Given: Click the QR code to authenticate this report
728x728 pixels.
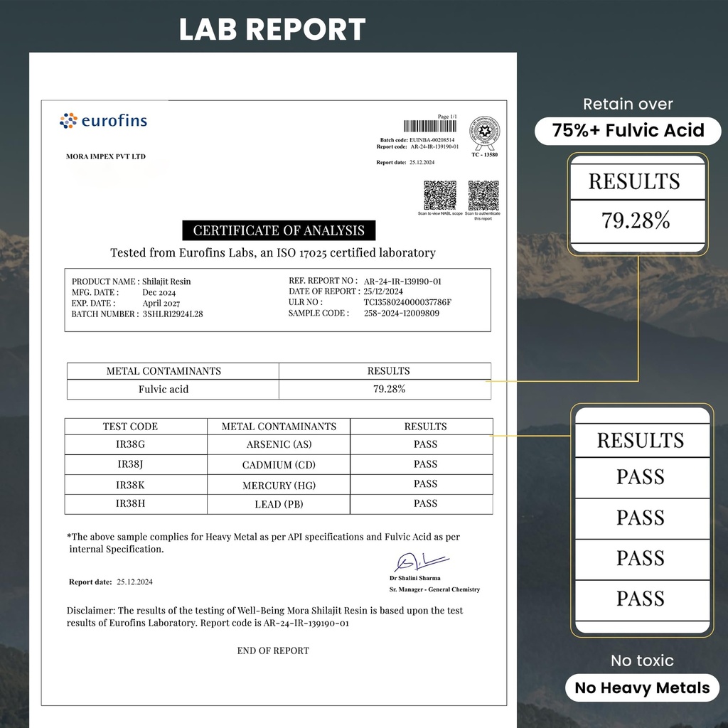Looking at the screenshot, I should pyautogui.click(x=483, y=196).
